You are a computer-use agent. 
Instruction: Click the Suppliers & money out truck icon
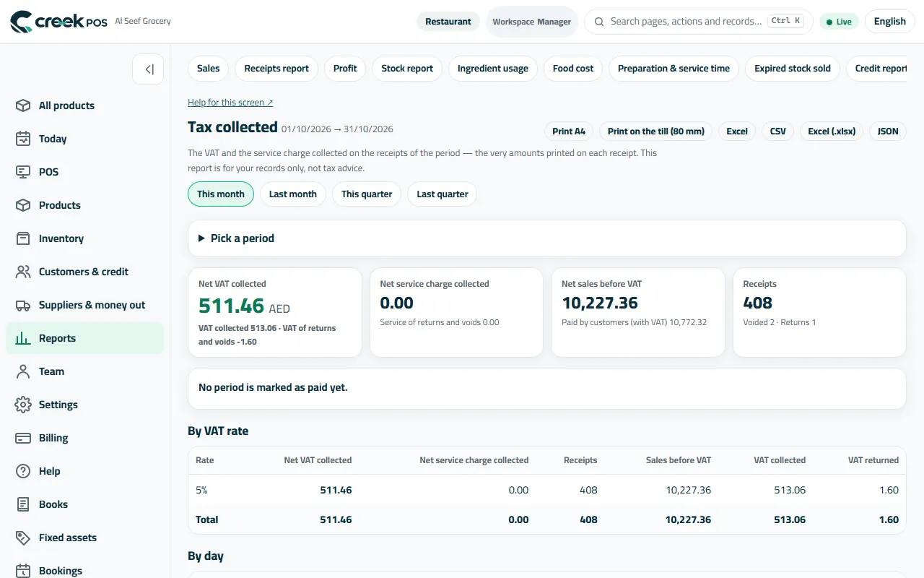tap(23, 305)
